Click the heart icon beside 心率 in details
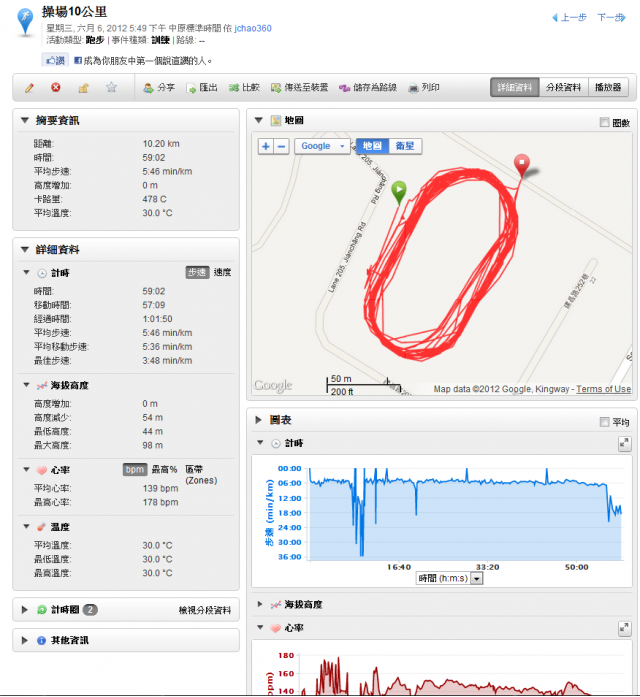 coord(42,470)
